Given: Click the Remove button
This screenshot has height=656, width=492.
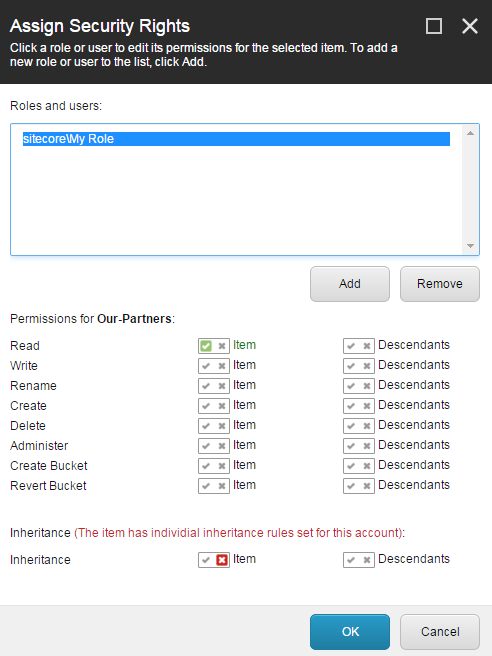Looking at the screenshot, I should pos(440,284).
